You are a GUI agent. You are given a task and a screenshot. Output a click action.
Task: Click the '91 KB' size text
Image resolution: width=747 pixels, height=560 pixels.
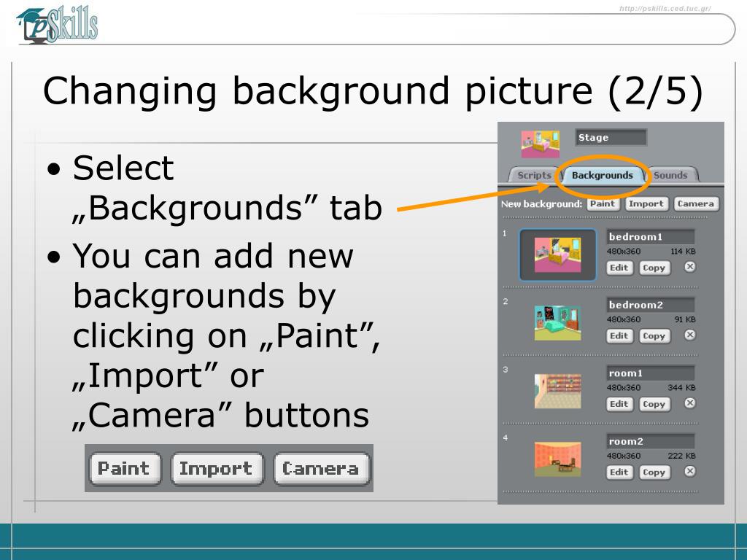(x=684, y=319)
